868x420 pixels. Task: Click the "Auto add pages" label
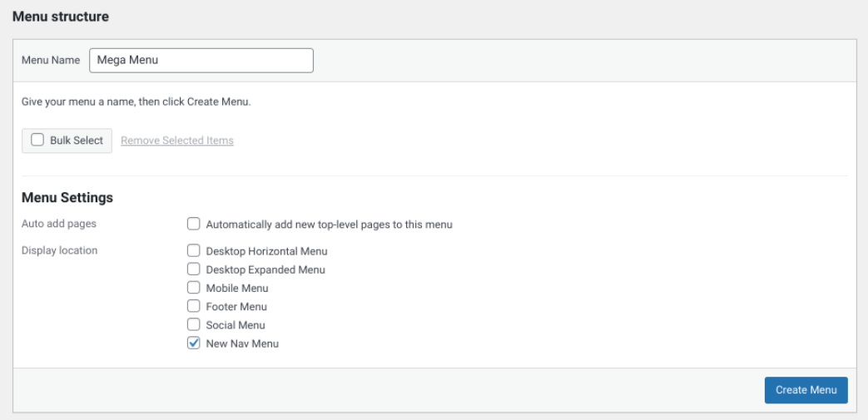tap(59, 224)
